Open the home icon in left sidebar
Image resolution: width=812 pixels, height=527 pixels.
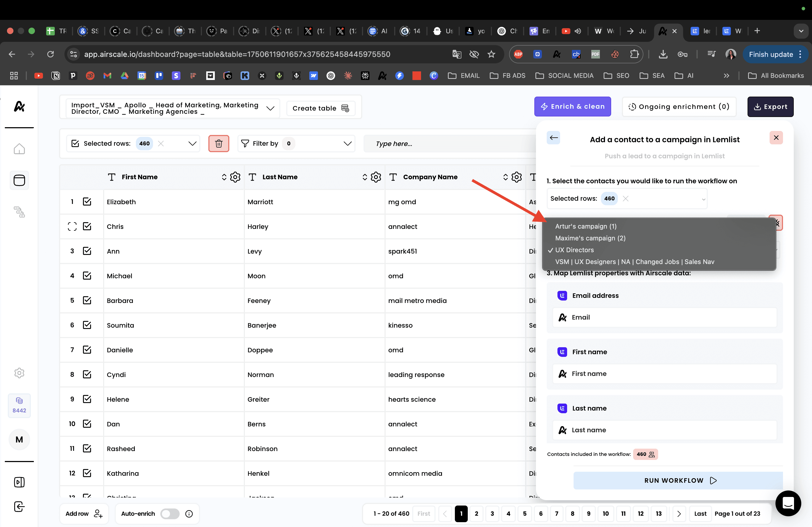pyautogui.click(x=19, y=149)
